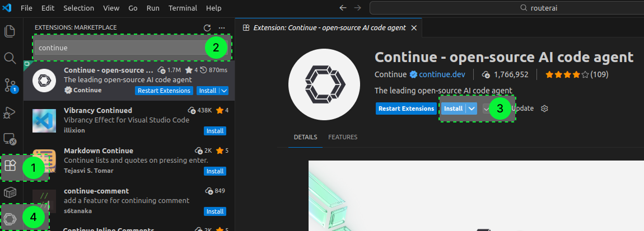
Task: Open the Continue icon in activity bar
Action: (10, 219)
